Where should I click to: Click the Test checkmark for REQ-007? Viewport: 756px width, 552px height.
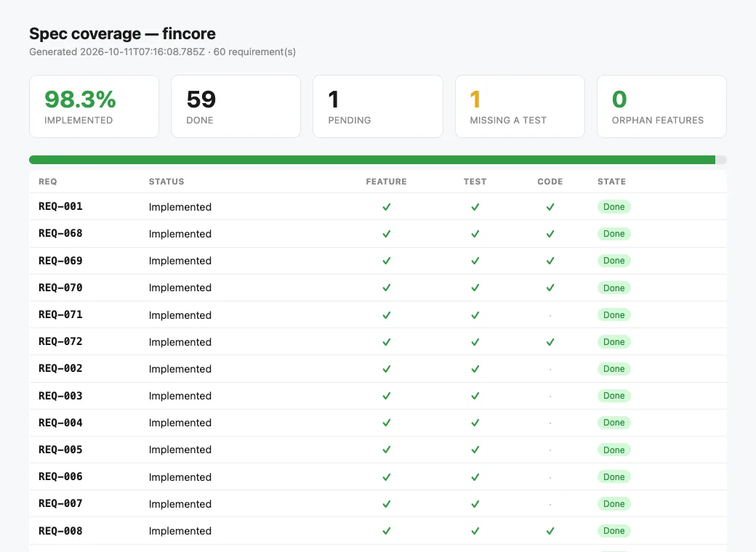[x=475, y=504]
